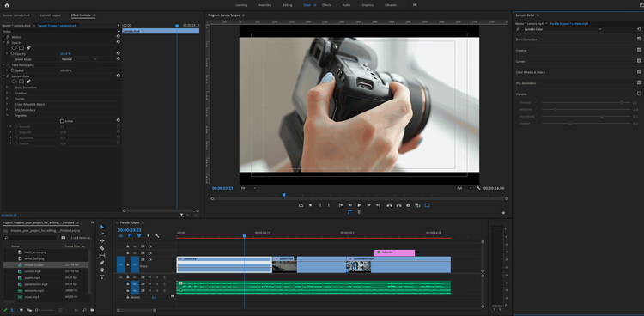Select the pink Subscribe clip on timeline
This screenshot has height=316, width=644.
394,252
